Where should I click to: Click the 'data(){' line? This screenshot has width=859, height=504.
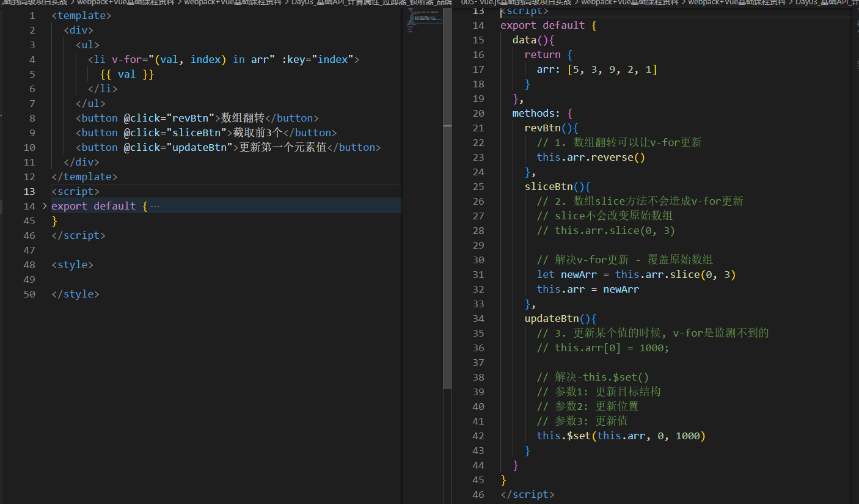tap(533, 40)
